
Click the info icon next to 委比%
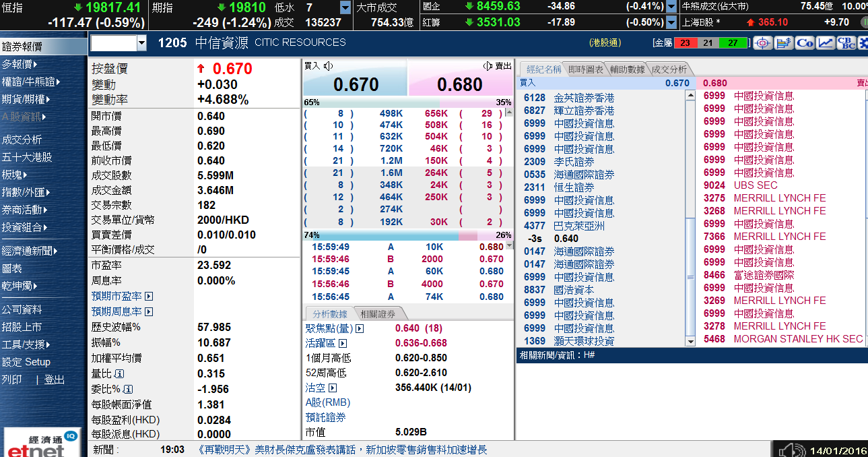pyautogui.click(x=128, y=389)
